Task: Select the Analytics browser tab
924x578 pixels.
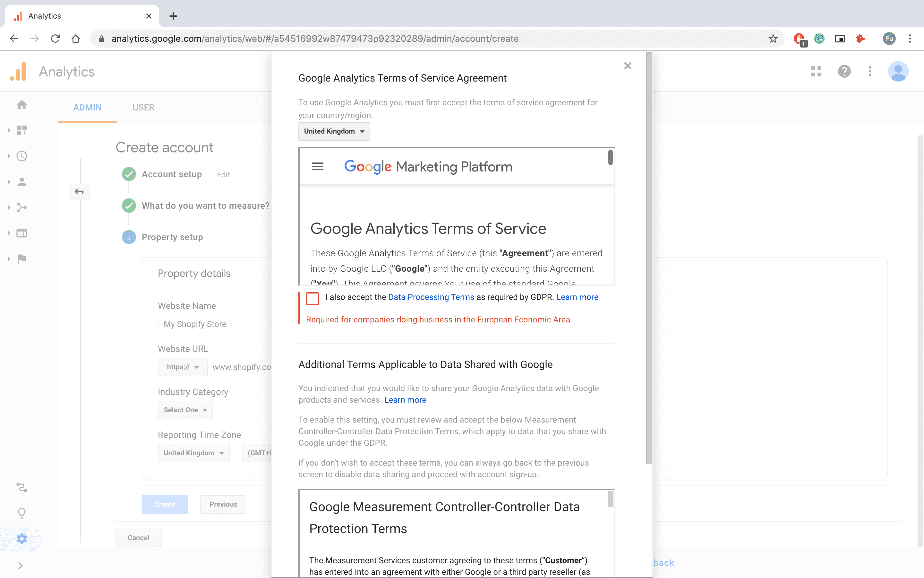Action: (82, 16)
